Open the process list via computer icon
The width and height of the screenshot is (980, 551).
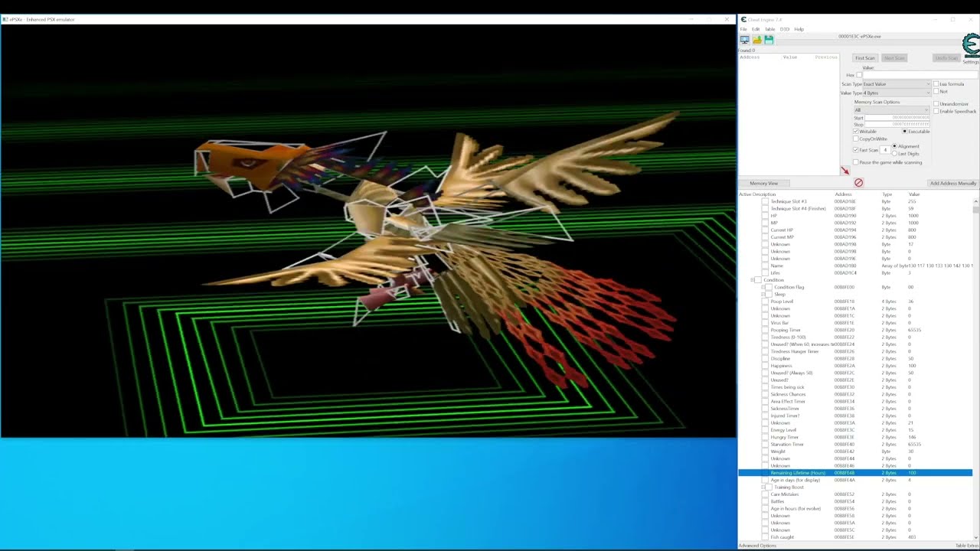(744, 40)
